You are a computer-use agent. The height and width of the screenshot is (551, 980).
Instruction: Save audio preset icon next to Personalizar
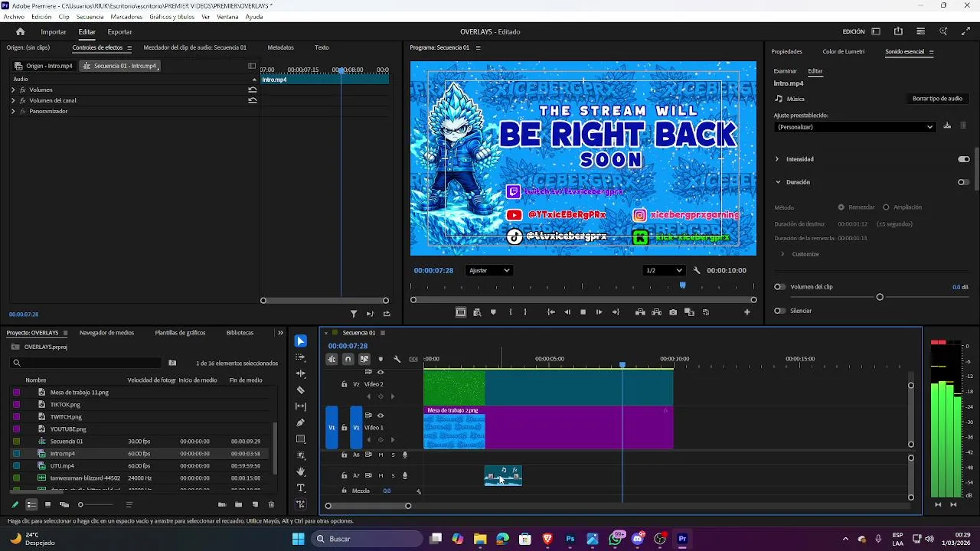click(947, 126)
